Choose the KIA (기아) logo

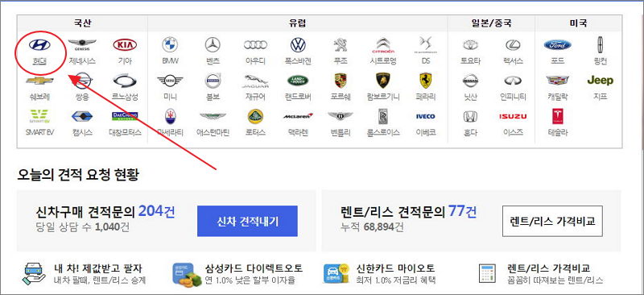click(125, 45)
